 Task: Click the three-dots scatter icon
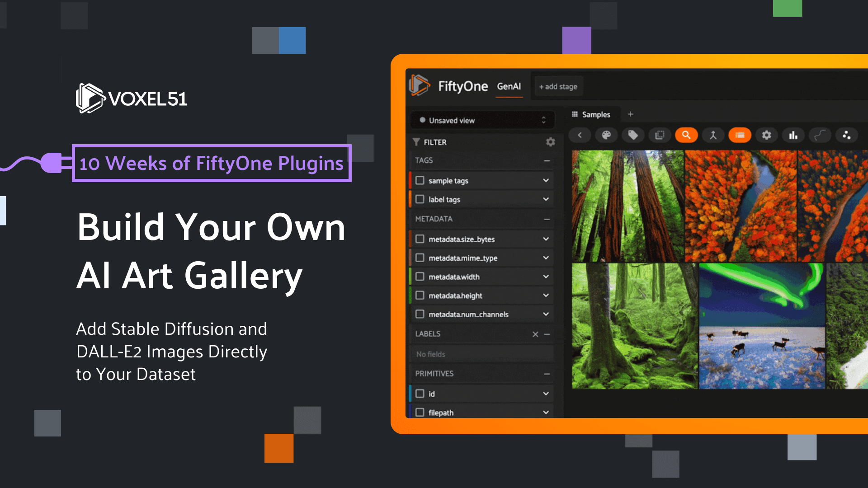click(846, 135)
